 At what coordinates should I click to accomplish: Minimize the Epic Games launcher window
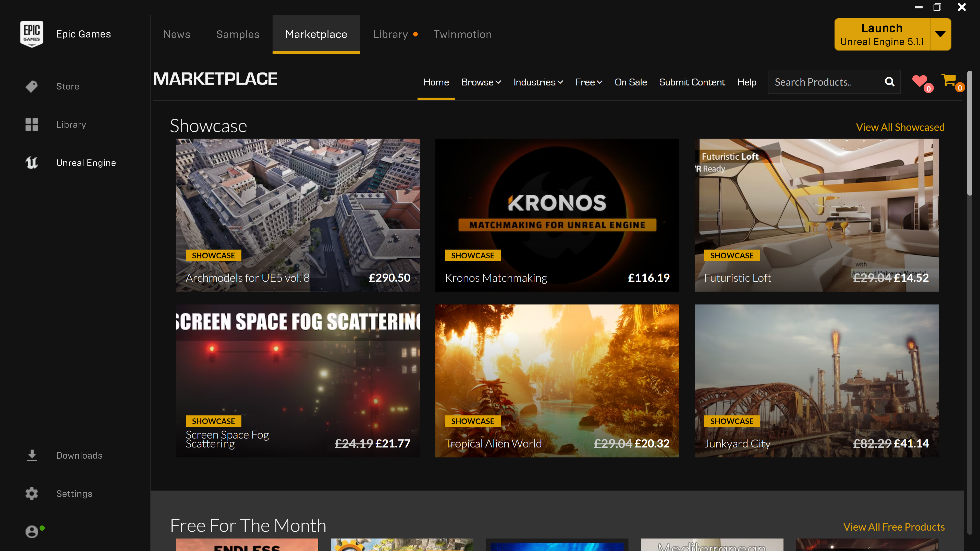(919, 7)
